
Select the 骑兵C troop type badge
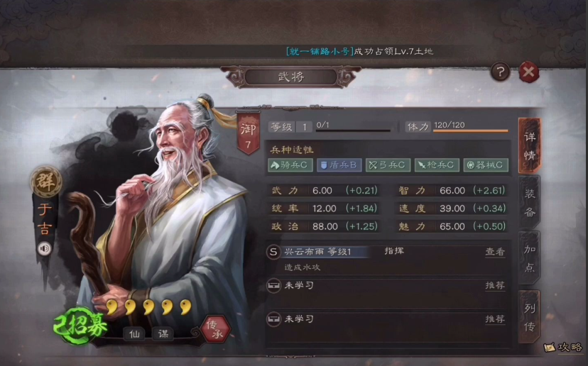[290, 165]
